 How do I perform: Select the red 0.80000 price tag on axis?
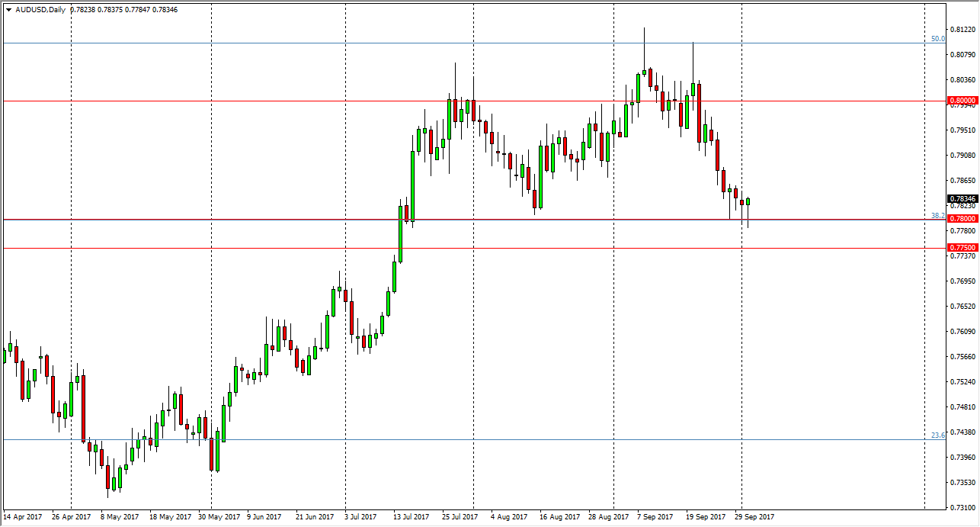click(962, 100)
